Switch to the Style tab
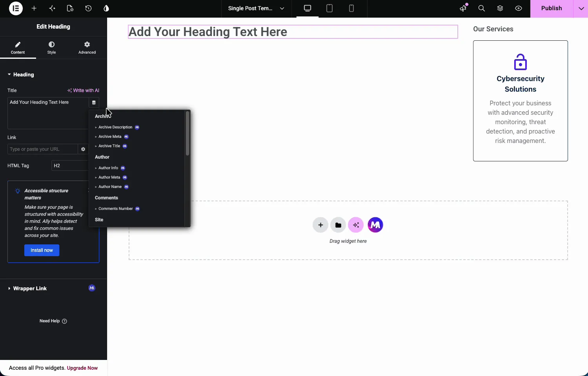The height and width of the screenshot is (376, 588). (x=52, y=48)
